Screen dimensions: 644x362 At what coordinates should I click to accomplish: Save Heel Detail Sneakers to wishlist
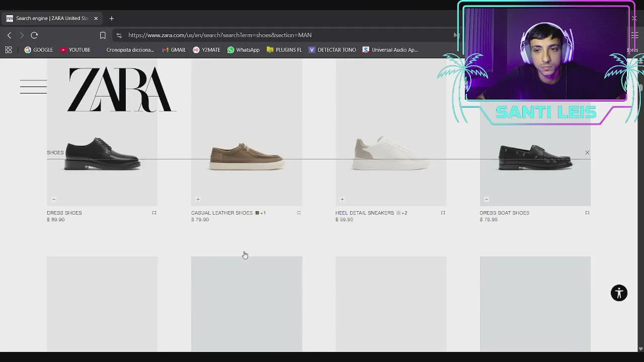coord(443,213)
